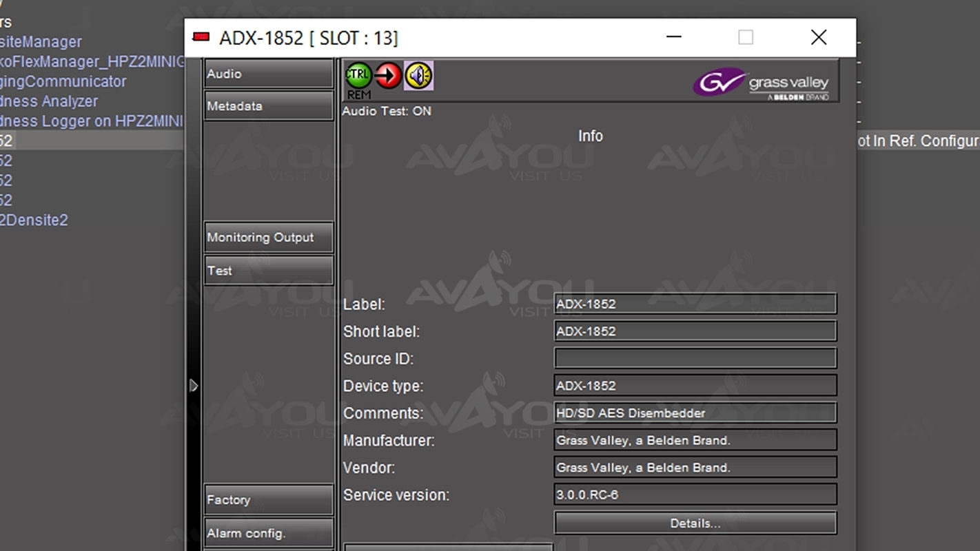Click the yellow speaker audio test icon

tap(418, 76)
